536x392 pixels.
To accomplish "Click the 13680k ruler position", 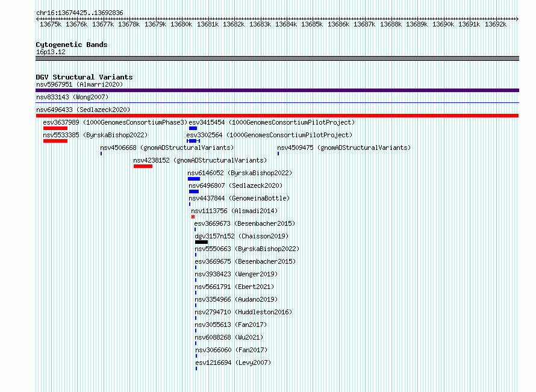I will [x=181, y=24].
